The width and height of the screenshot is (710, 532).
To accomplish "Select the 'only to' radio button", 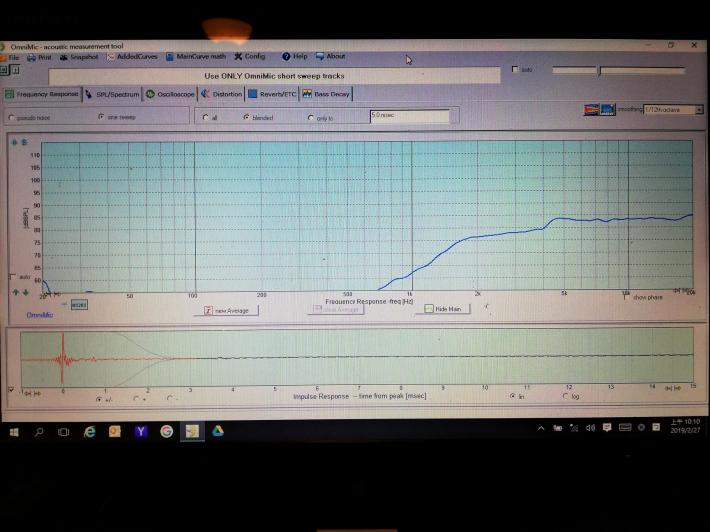I will (311, 118).
